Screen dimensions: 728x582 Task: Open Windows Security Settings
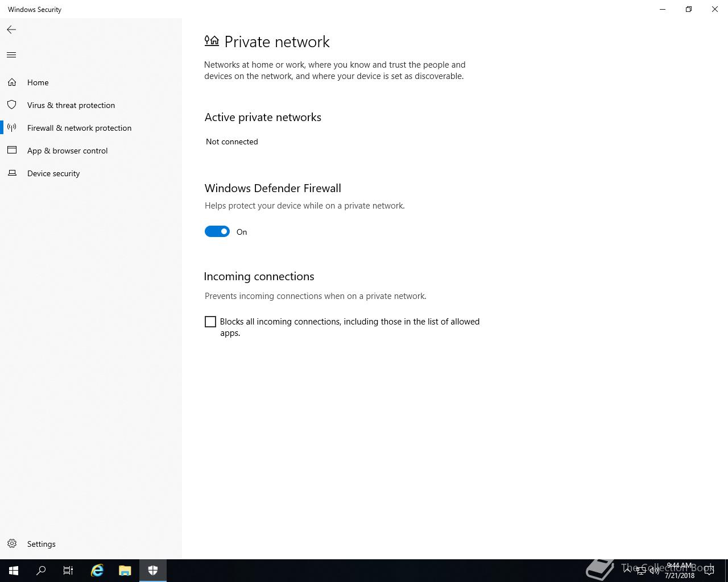[91, 544]
